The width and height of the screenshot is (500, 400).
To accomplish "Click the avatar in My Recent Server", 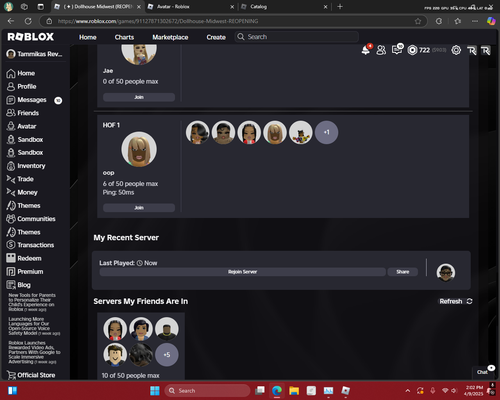I will coord(446,272).
